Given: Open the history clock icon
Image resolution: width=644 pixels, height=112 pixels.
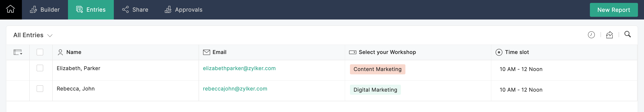Looking at the screenshot, I should (x=591, y=35).
